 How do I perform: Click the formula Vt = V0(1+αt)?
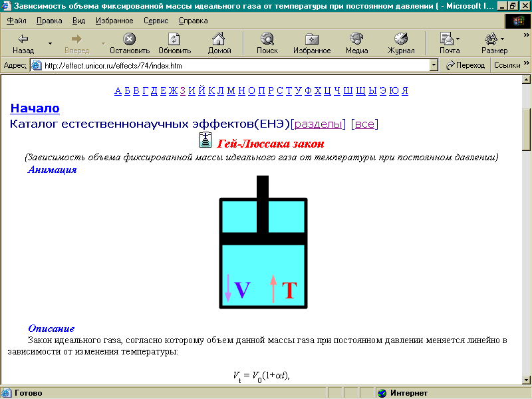point(261,376)
